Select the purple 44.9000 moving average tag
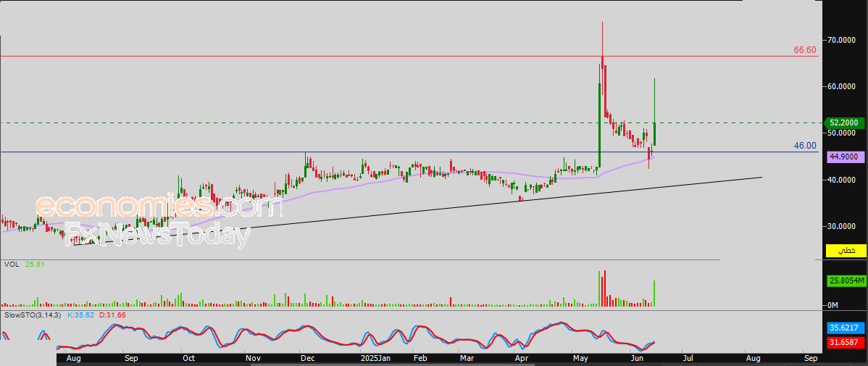Image resolution: width=868 pixels, height=366 pixels. pyautogui.click(x=846, y=157)
